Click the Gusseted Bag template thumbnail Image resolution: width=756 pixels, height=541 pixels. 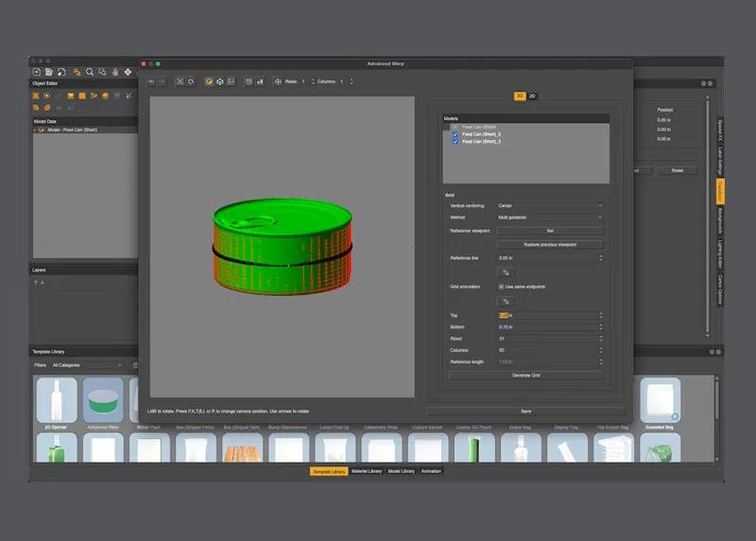[x=660, y=400]
